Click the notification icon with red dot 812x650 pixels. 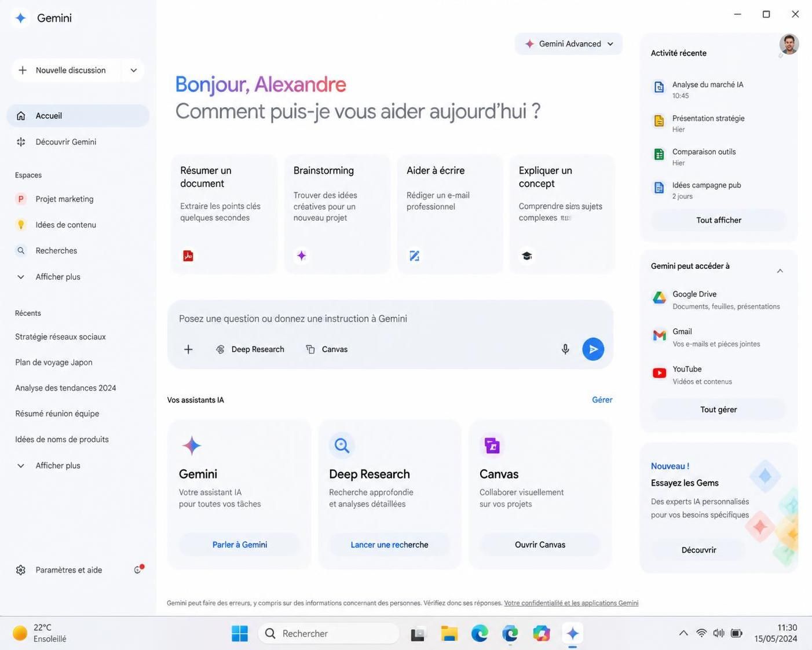tap(138, 569)
